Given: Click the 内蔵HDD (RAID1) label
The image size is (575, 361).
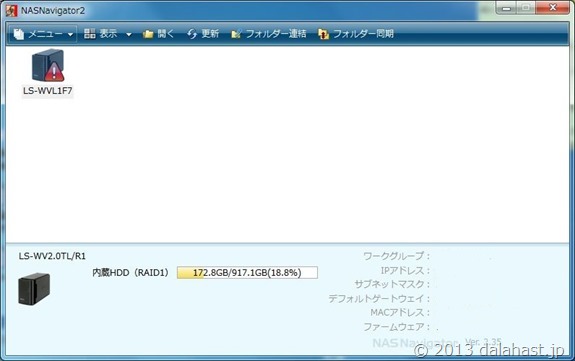Looking at the screenshot, I should pyautogui.click(x=130, y=273).
